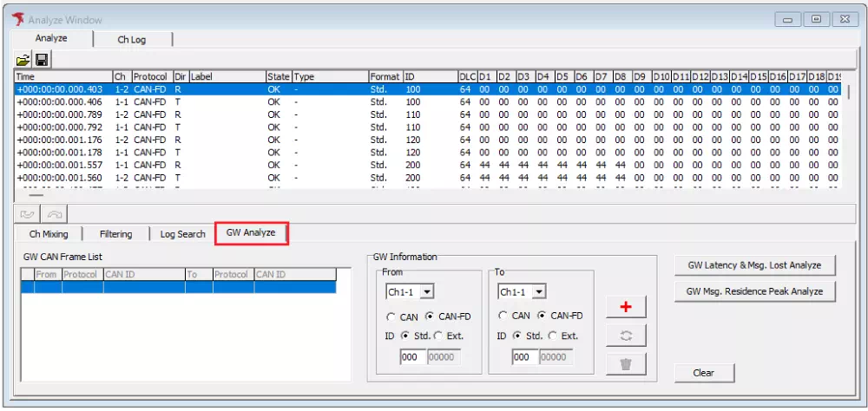This screenshot has width=868, height=411.
Task: Click the save floppy disk icon
Action: point(41,60)
